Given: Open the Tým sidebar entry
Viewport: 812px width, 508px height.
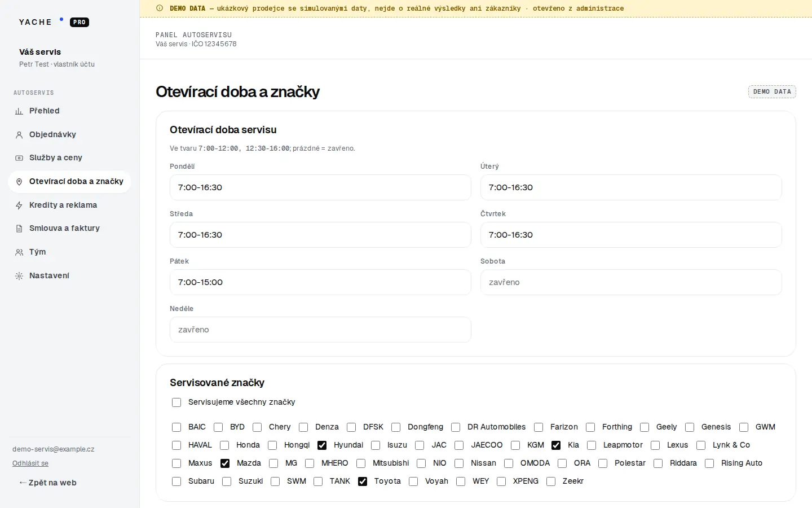Looking at the screenshot, I should [69, 252].
